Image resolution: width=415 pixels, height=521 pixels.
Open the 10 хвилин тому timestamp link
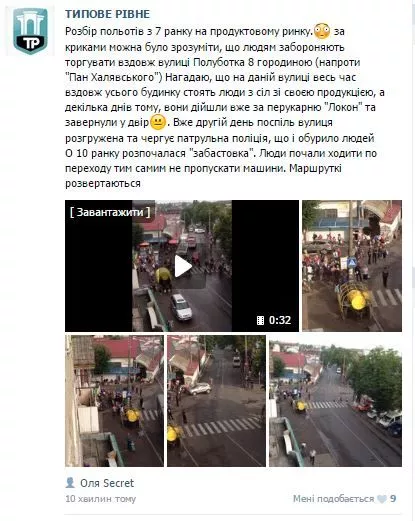coord(101,499)
